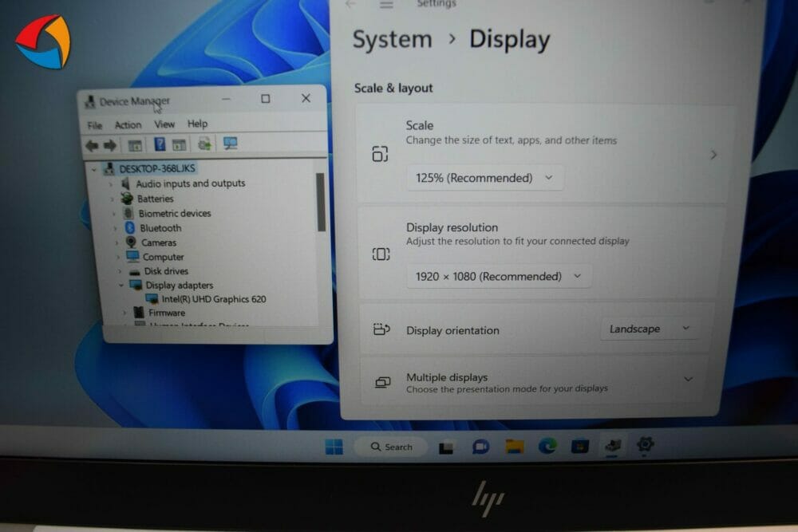Click the Forward arrow in Device Manager toolbar
798x532 pixels.
click(x=110, y=146)
